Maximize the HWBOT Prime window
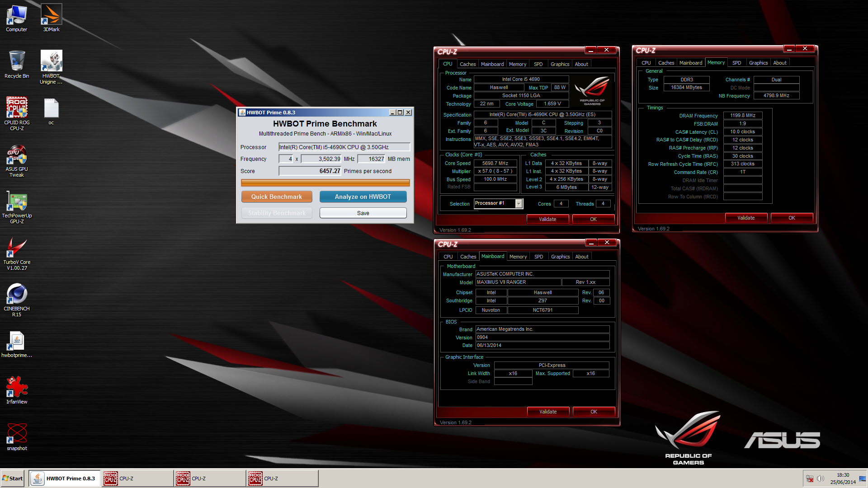 (x=400, y=113)
